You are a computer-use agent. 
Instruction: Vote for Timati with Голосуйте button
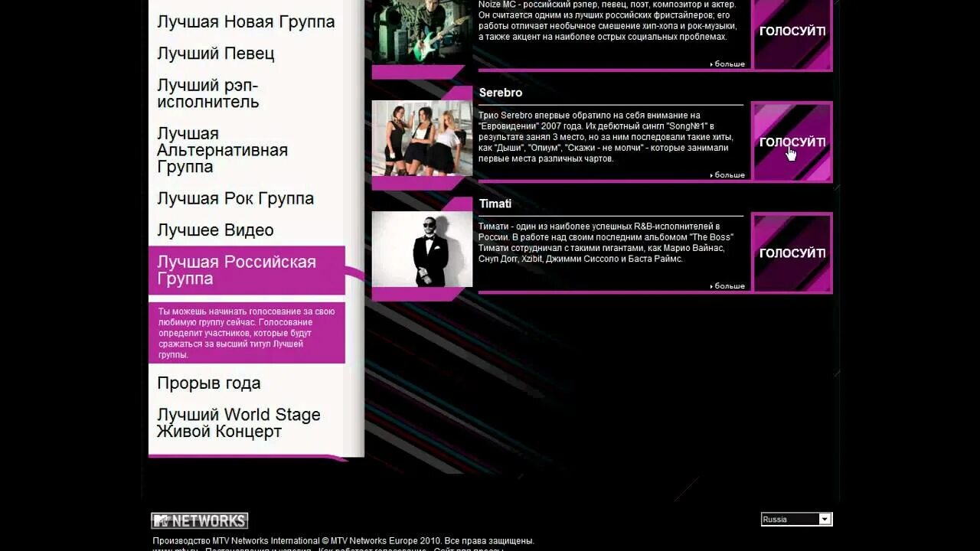792,253
